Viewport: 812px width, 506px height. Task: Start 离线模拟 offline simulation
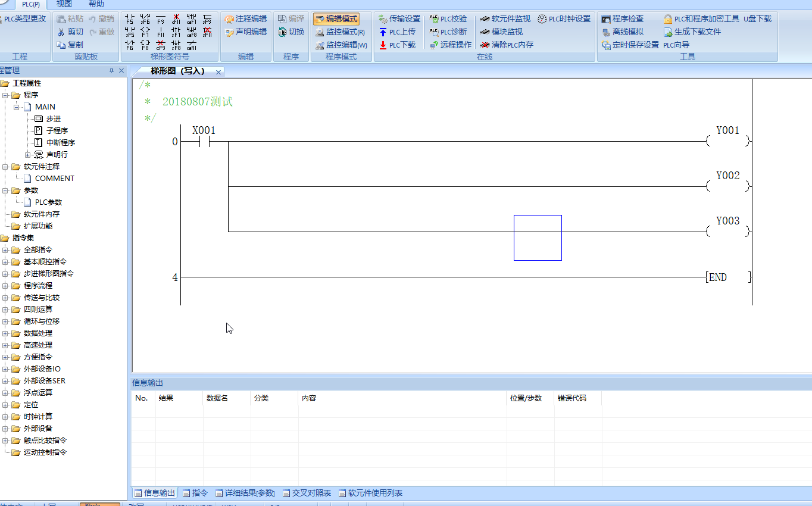[x=622, y=32]
